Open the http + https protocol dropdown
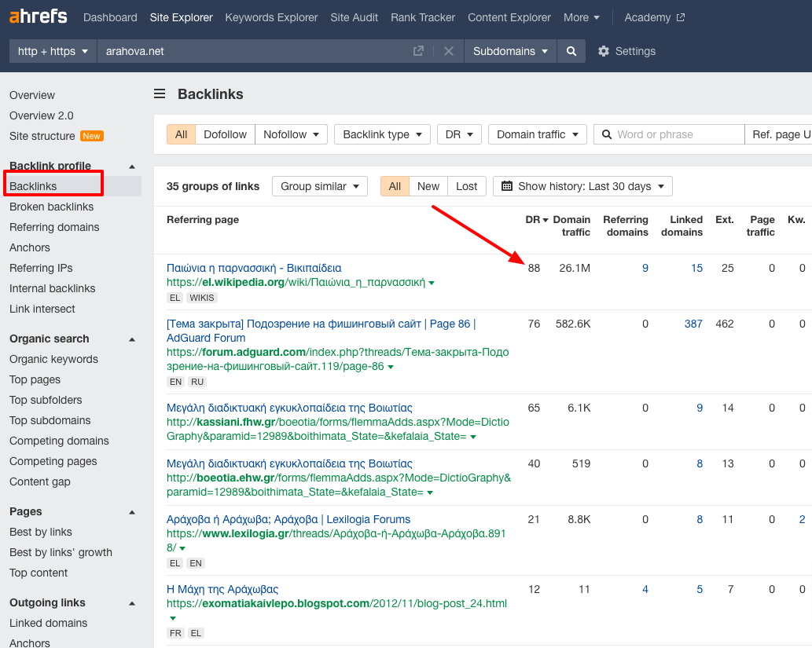The width and height of the screenshot is (812, 648). (x=53, y=51)
